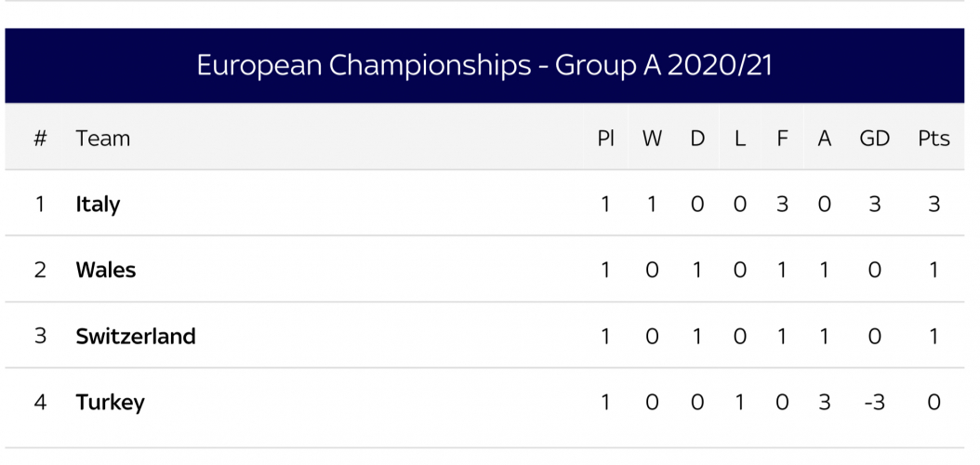Viewport: 980px width, 465px height.
Task: Click the Wales team name
Action: click(x=106, y=270)
